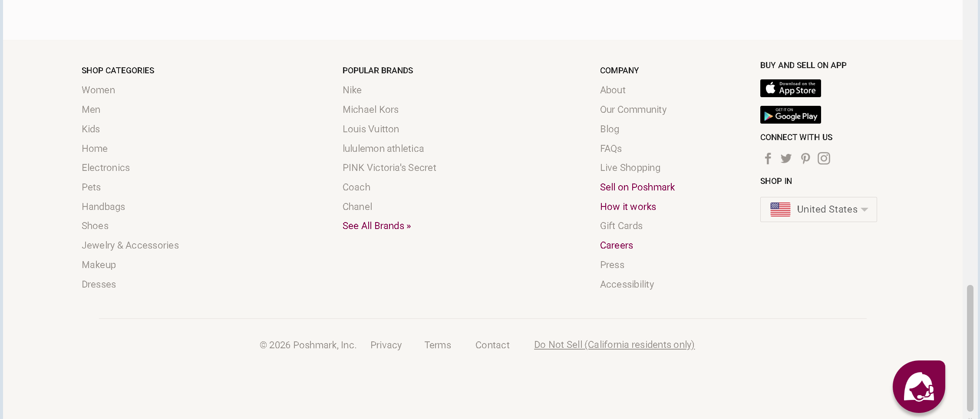The height and width of the screenshot is (419, 980).
Task: Click the Get it on Google Play badge
Action: pos(790,115)
